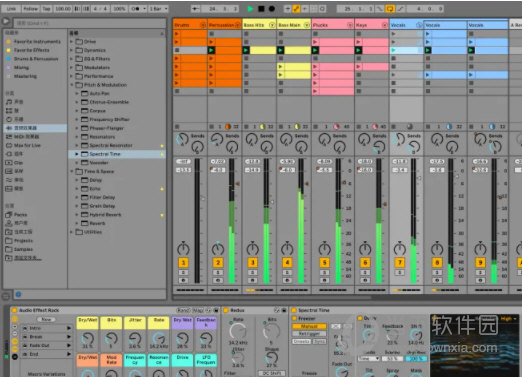
Task: Launch the playing clip in Keys track
Action: click(x=358, y=50)
